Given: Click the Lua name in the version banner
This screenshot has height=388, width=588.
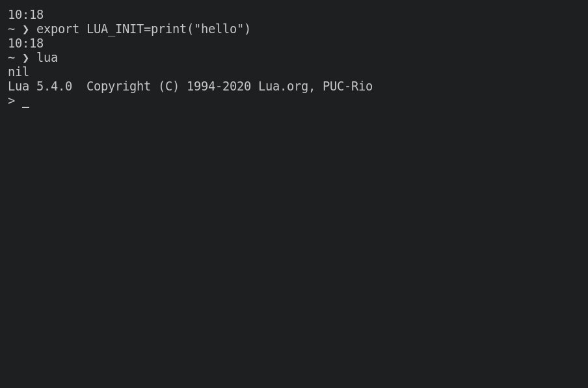Looking at the screenshot, I should point(18,87).
